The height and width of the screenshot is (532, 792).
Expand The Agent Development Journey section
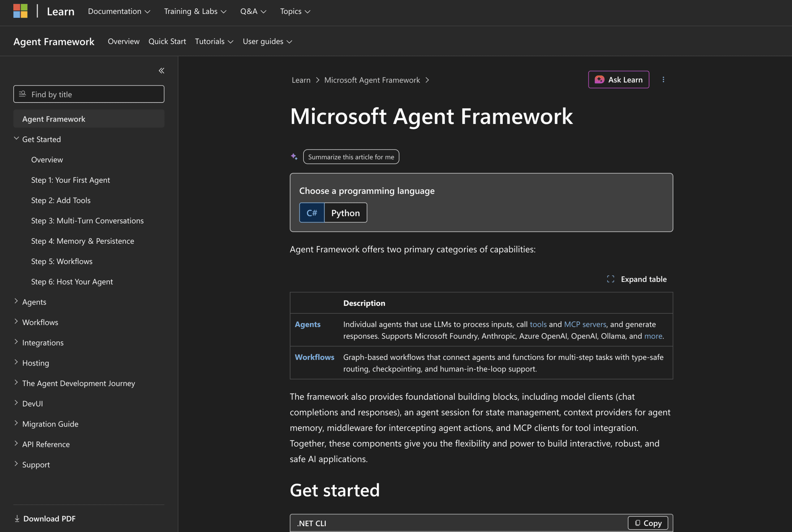coord(16,383)
